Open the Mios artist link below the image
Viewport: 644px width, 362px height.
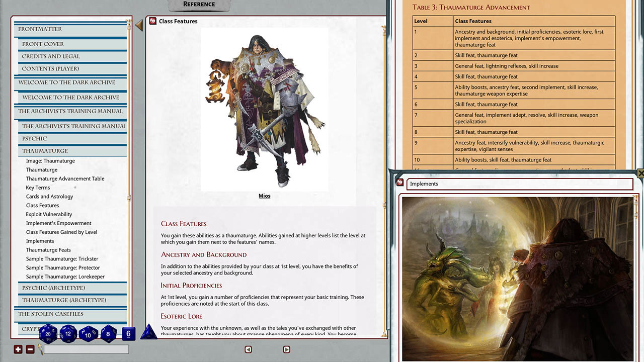[x=264, y=196]
